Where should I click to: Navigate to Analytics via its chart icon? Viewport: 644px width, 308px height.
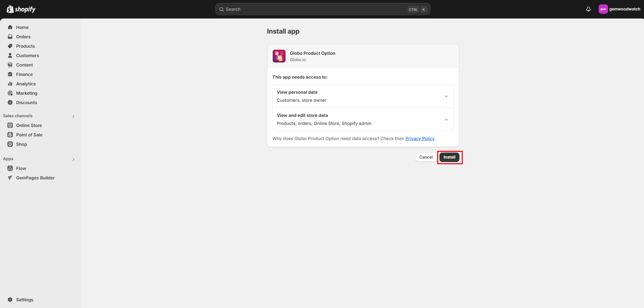point(10,84)
